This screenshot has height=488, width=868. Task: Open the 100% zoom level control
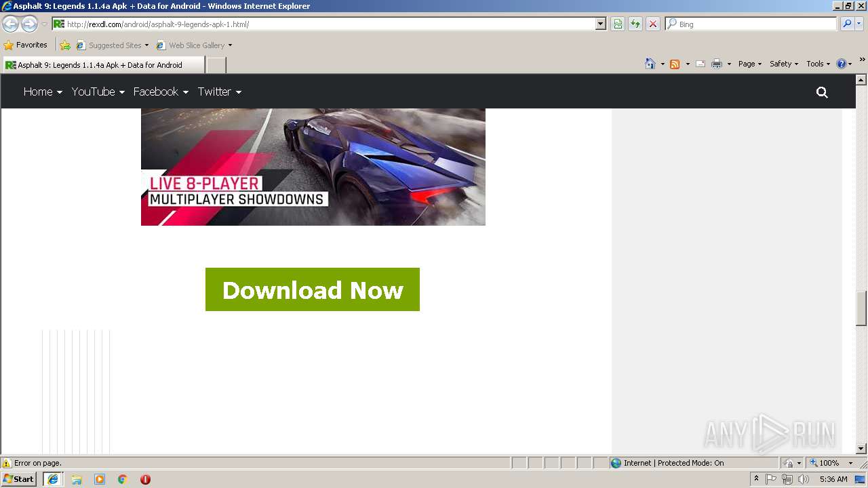[831, 463]
